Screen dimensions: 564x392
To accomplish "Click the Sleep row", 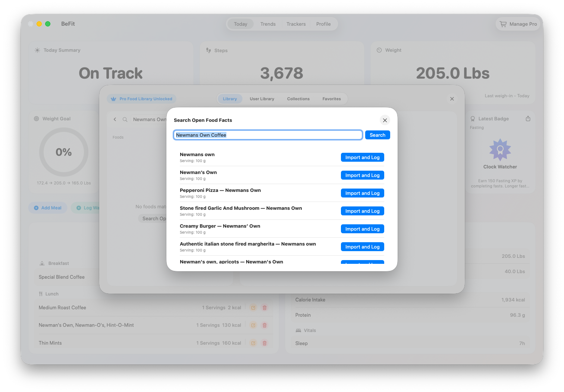I will [x=410, y=344].
